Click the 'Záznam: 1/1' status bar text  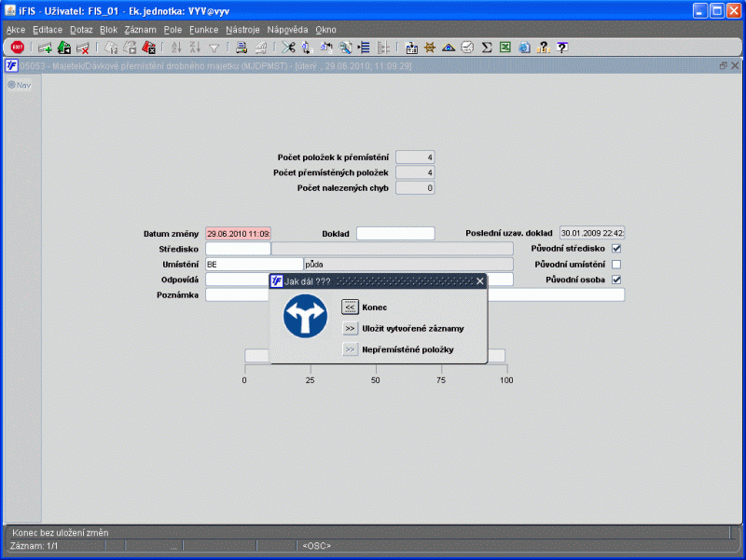tap(34, 546)
